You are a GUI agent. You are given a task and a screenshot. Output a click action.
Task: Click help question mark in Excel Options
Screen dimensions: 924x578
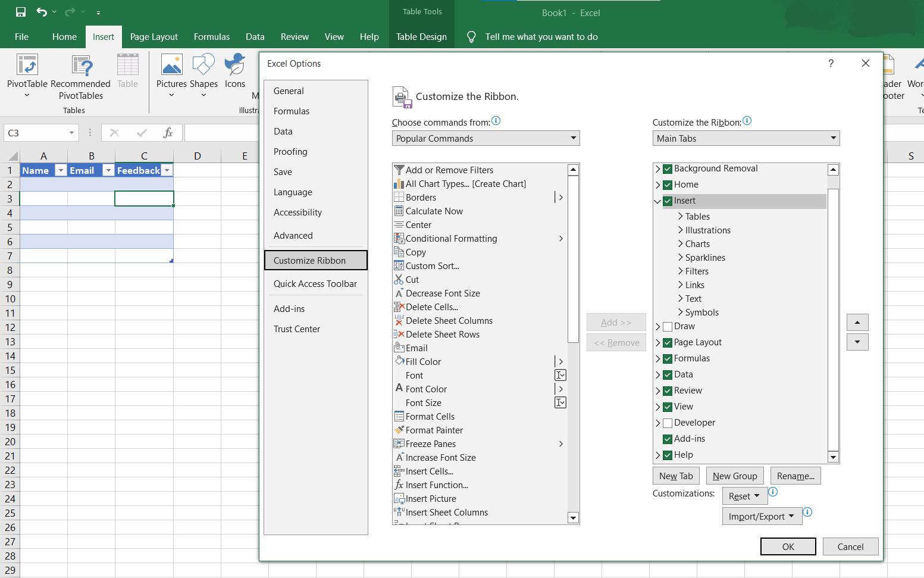click(x=831, y=63)
